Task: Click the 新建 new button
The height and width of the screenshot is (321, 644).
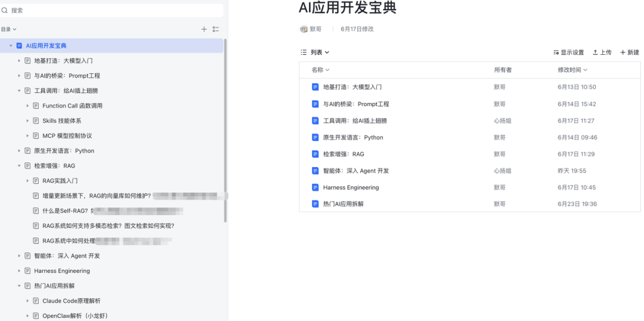Action: tap(630, 52)
